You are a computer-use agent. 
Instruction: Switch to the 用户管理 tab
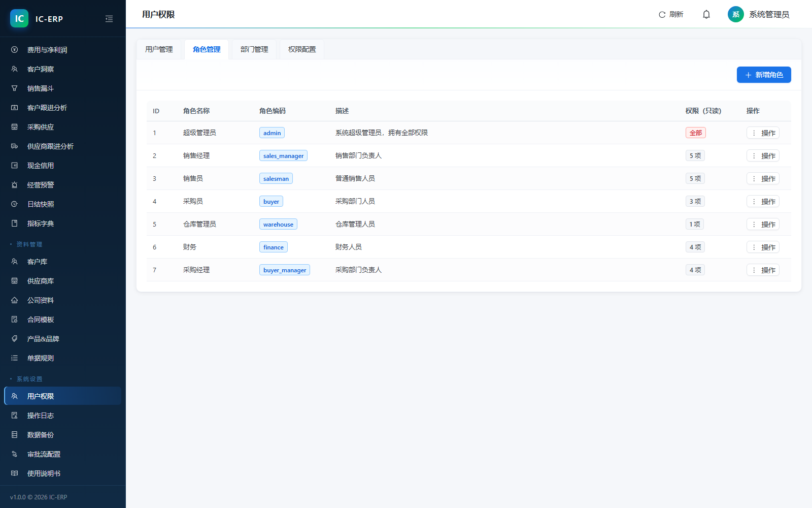(x=159, y=49)
